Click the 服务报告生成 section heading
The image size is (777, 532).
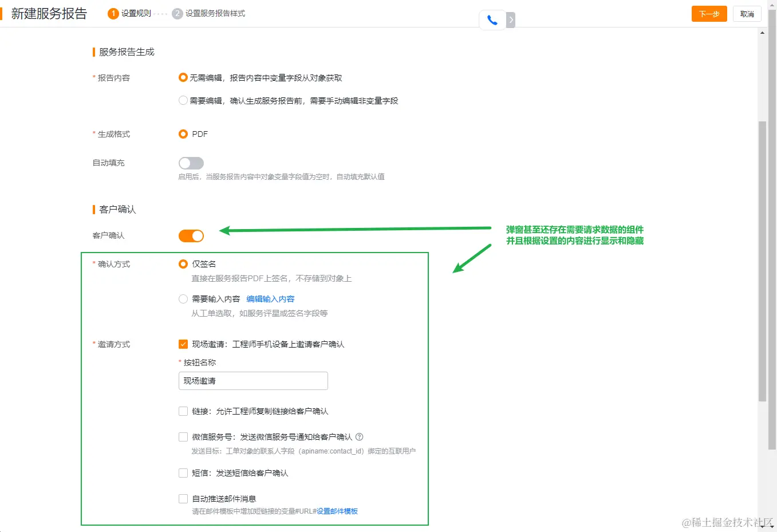[127, 52]
